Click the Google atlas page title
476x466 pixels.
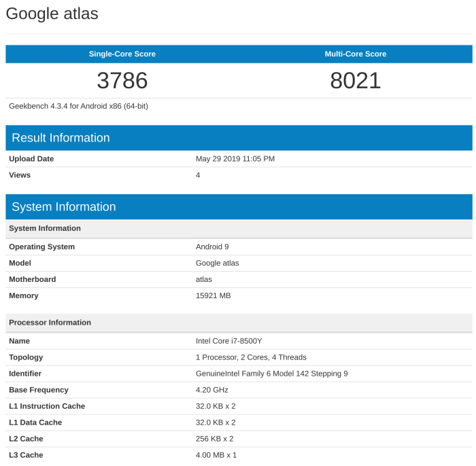[x=52, y=14]
